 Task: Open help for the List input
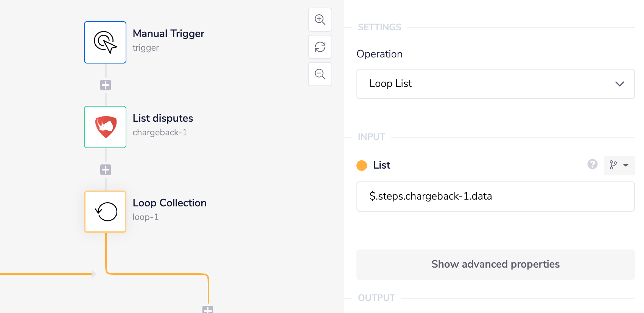(592, 164)
